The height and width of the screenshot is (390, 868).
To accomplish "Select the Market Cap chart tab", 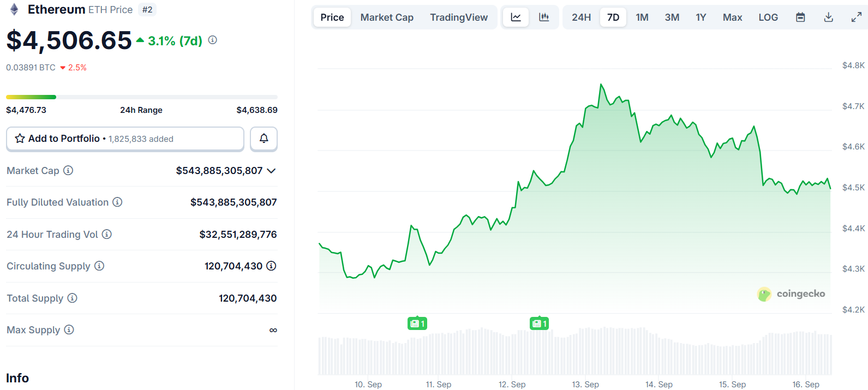I will pos(387,17).
